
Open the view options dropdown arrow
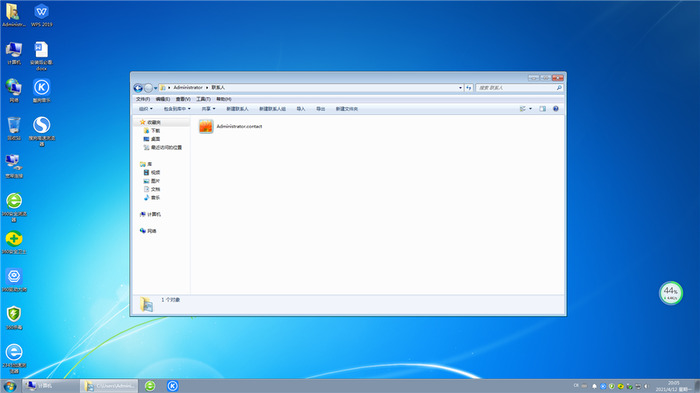pyautogui.click(x=530, y=109)
